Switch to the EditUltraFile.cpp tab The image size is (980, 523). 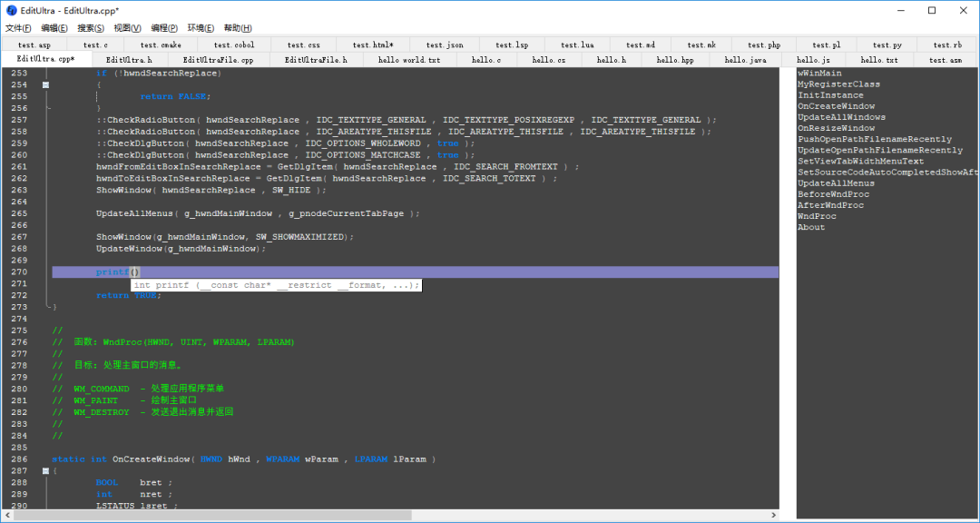click(218, 60)
